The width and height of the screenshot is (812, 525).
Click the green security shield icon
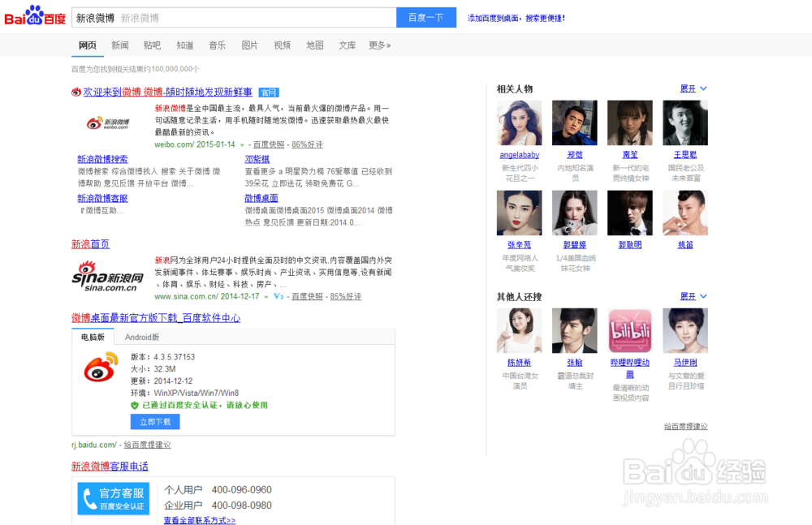click(135, 406)
